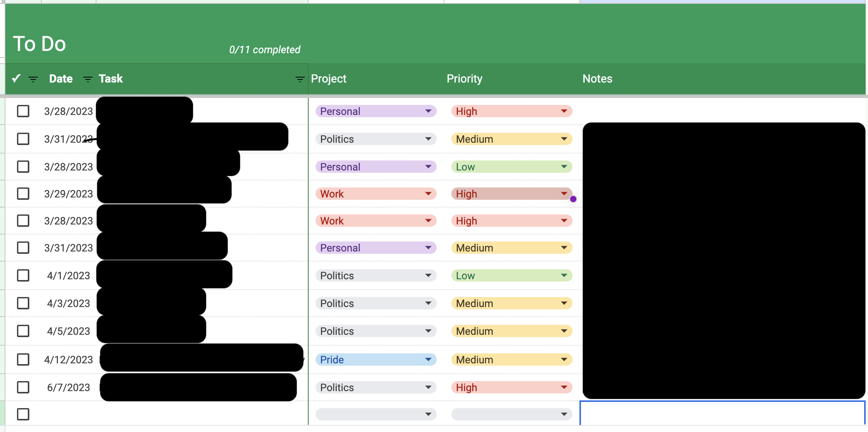Click the Task column filter icon
The height and width of the screenshot is (432, 868).
(x=299, y=79)
